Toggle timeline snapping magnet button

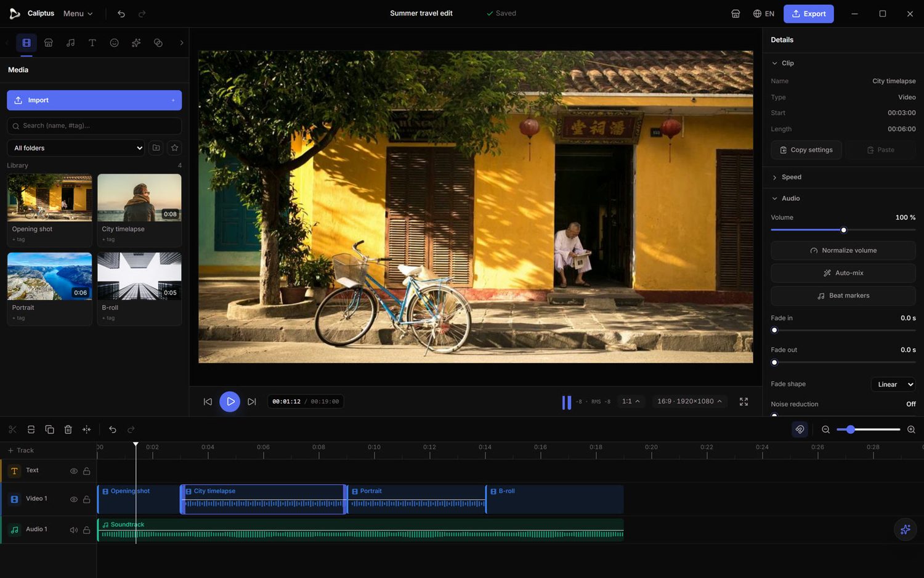[800, 429]
